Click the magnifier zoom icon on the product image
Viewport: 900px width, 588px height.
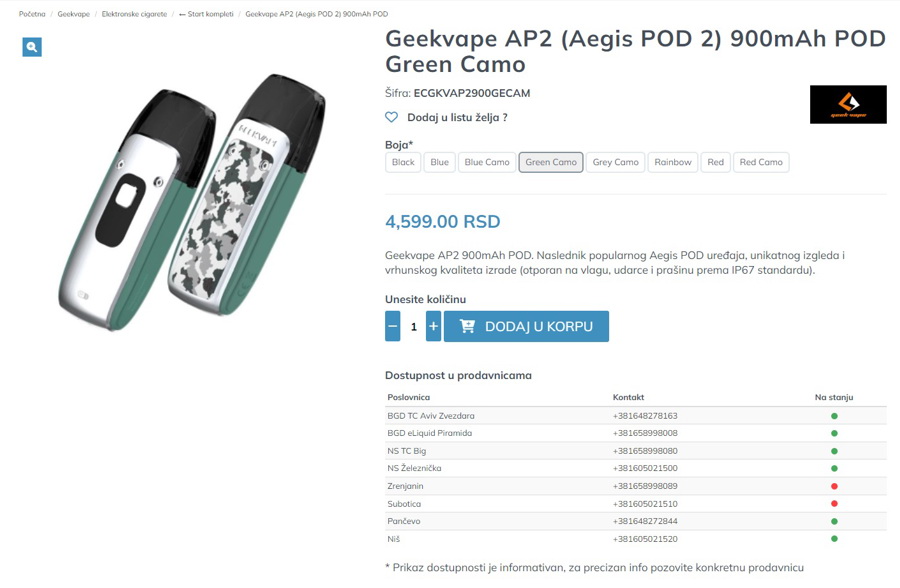click(32, 46)
